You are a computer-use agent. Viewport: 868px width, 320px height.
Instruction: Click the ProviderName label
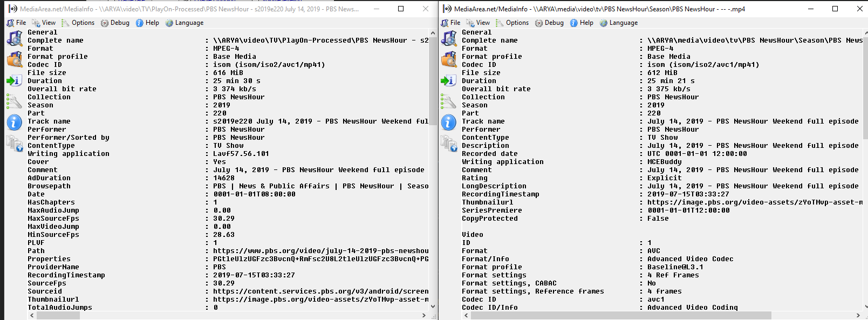coord(53,267)
